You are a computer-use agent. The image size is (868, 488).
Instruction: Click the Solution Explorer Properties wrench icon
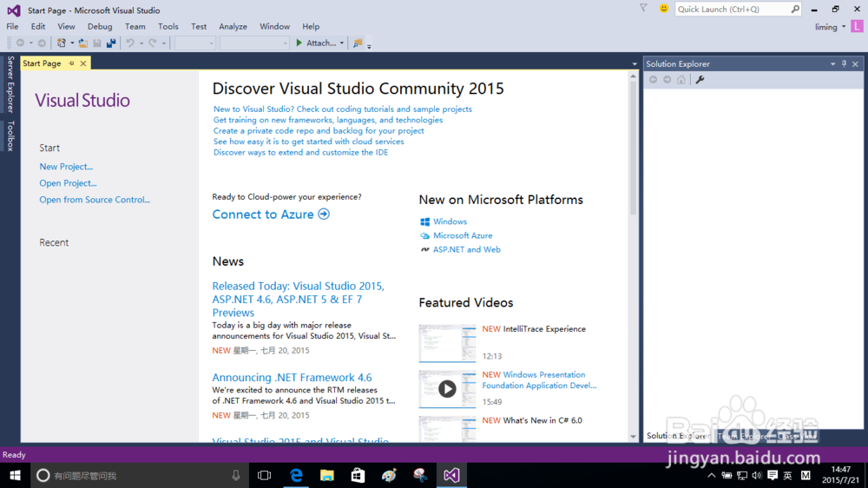tap(700, 80)
